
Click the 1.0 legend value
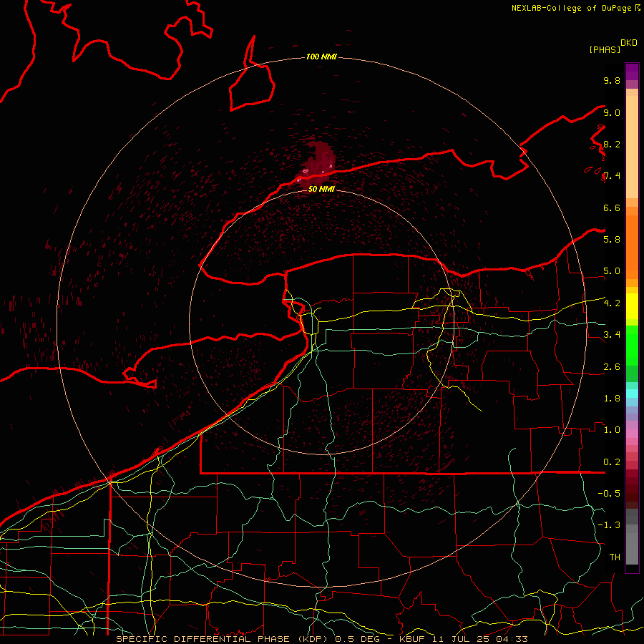click(x=612, y=430)
